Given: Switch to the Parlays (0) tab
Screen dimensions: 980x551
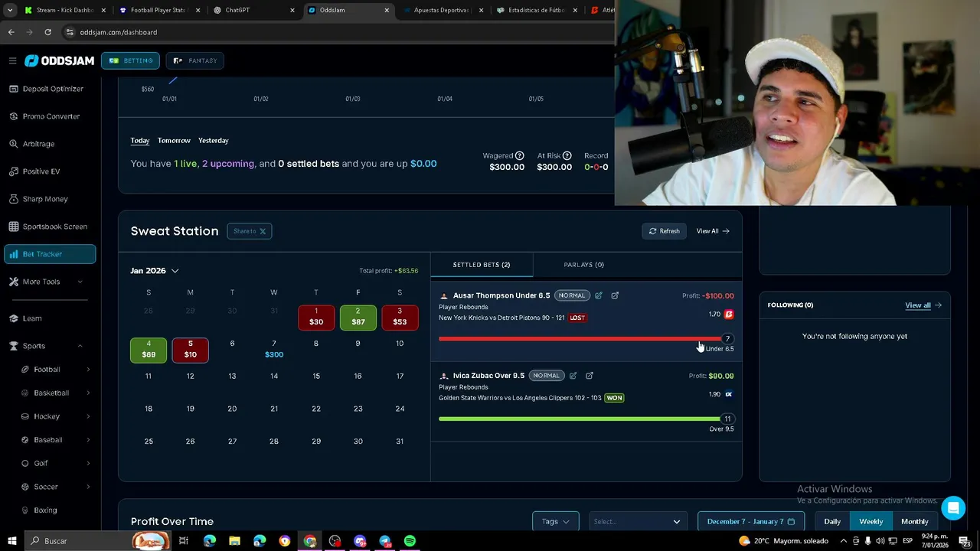Looking at the screenshot, I should (x=584, y=265).
